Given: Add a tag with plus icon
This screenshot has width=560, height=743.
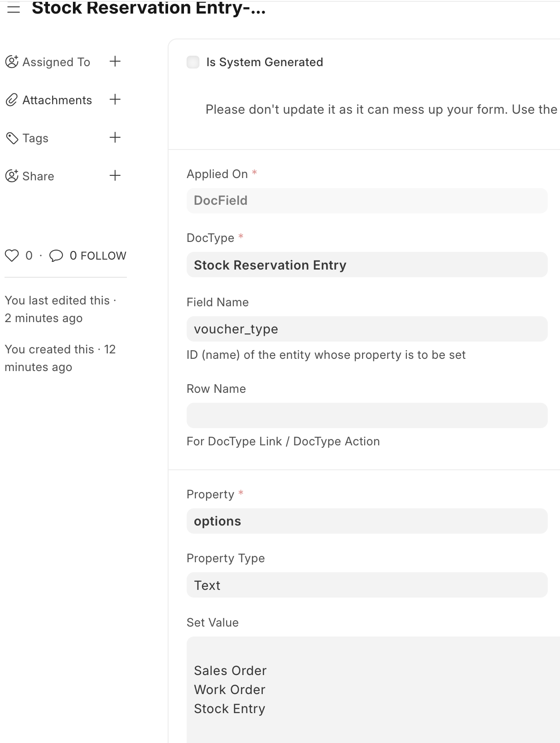Looking at the screenshot, I should (115, 137).
